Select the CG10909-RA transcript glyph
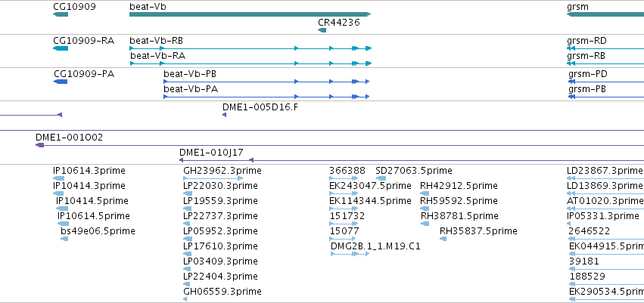This screenshot has height=303, width=644. pos(61,48)
